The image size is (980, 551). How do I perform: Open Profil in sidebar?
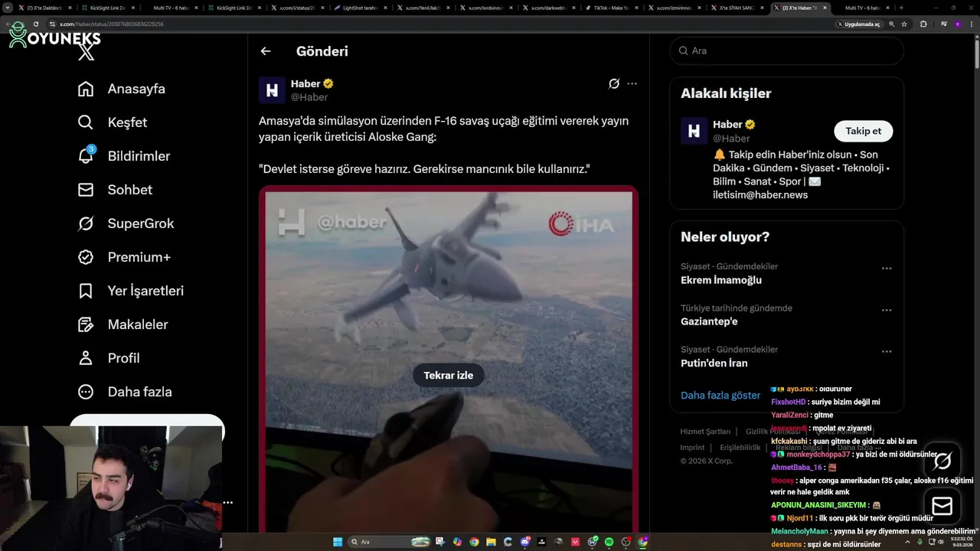click(108, 358)
